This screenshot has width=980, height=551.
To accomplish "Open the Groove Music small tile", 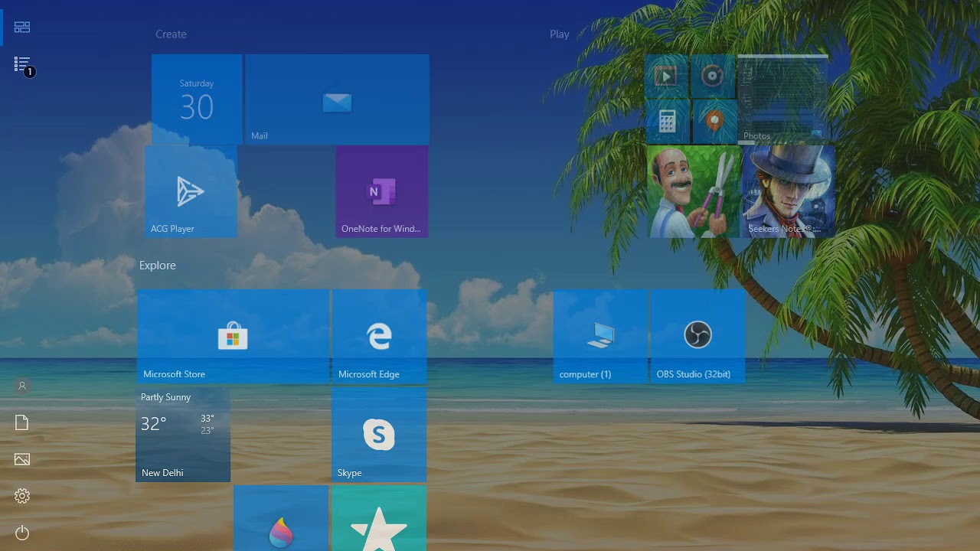I will (713, 76).
